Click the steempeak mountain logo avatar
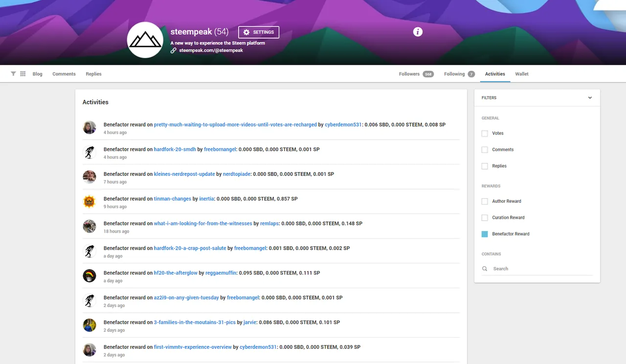 (x=145, y=40)
